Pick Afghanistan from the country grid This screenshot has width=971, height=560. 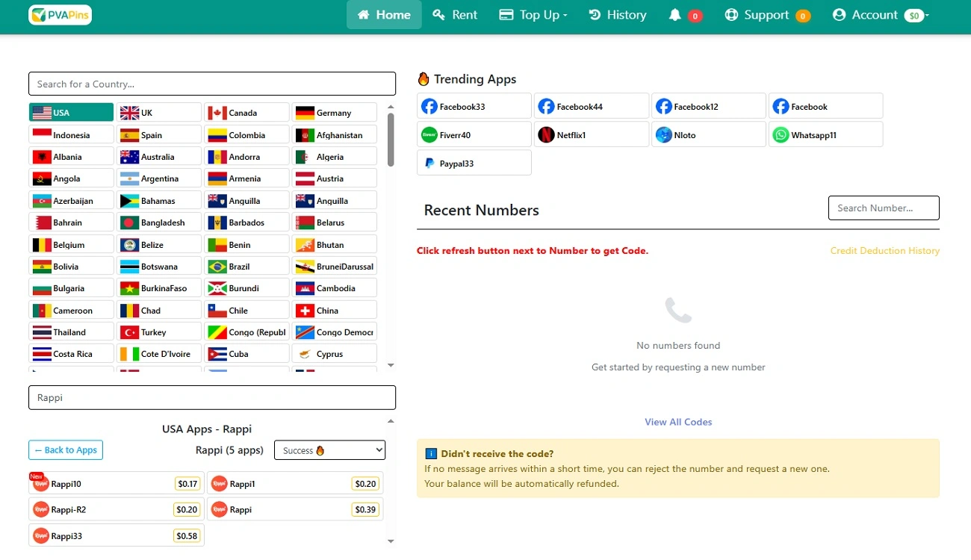335,135
